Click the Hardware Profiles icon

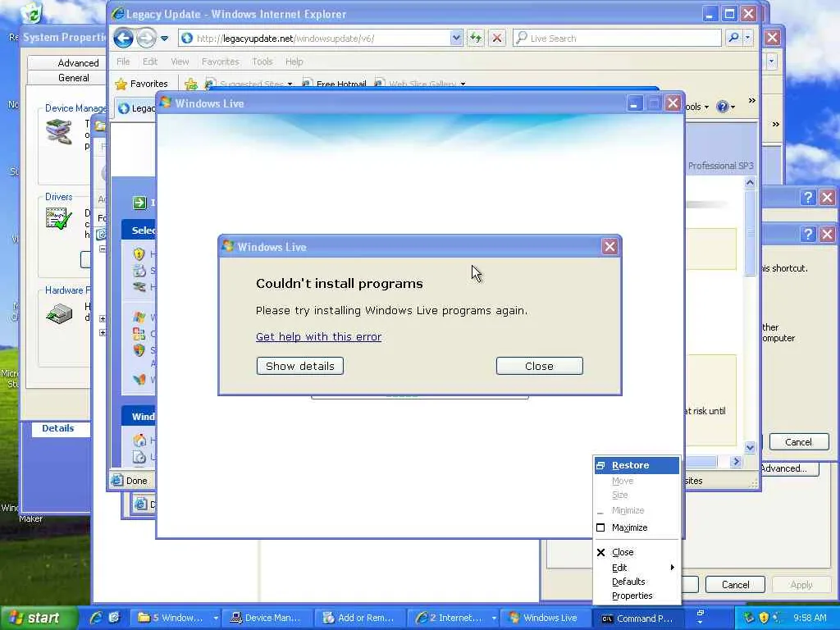[x=59, y=313]
